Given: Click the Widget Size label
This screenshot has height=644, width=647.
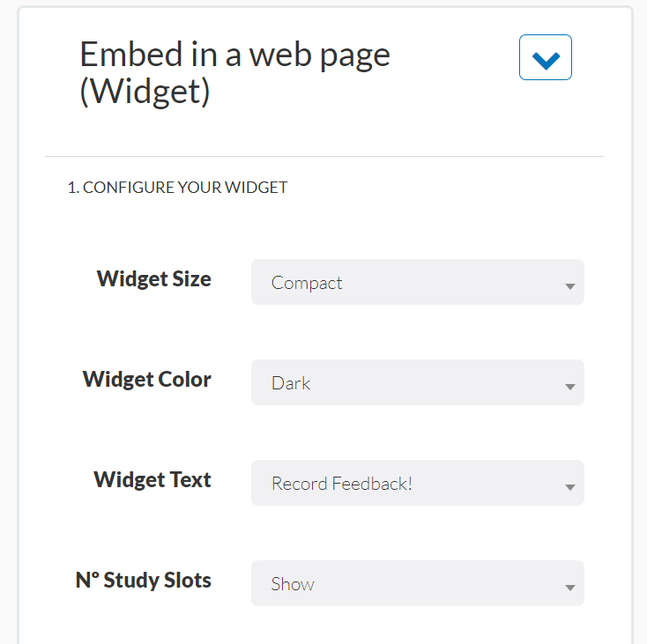Looking at the screenshot, I should click(x=154, y=279).
